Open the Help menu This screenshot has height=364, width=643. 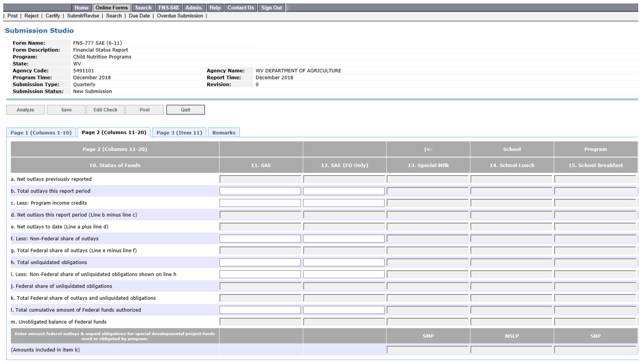(215, 8)
